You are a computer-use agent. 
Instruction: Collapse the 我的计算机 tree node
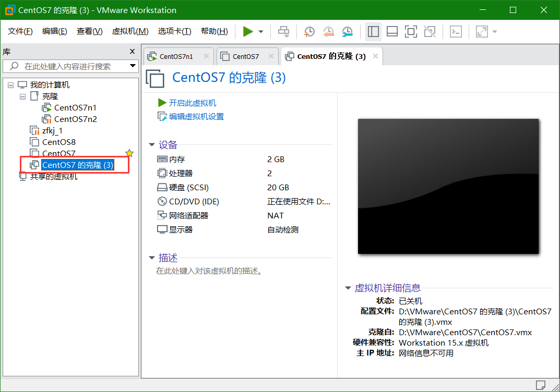pos(11,85)
